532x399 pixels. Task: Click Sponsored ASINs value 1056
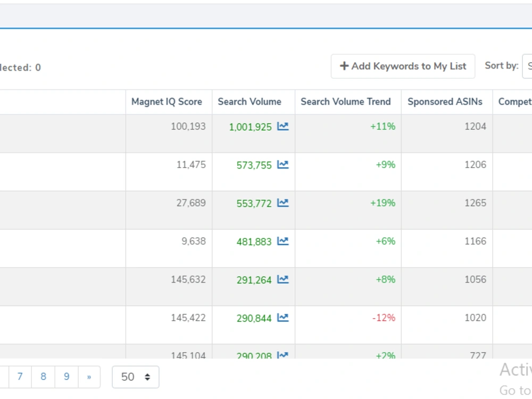point(475,280)
